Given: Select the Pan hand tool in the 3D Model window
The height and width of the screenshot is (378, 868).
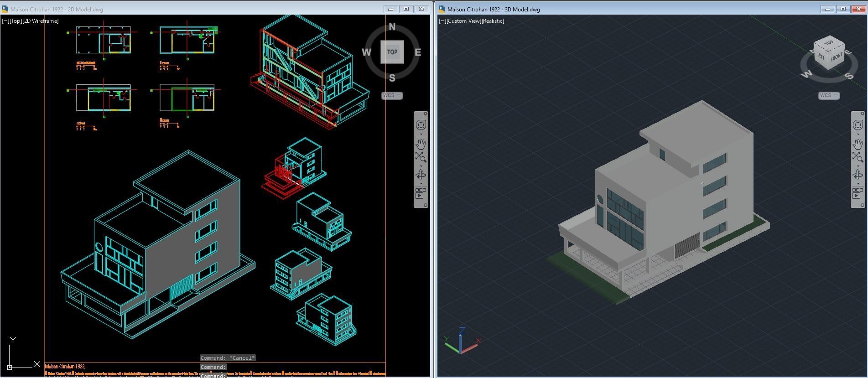Looking at the screenshot, I should 858,144.
